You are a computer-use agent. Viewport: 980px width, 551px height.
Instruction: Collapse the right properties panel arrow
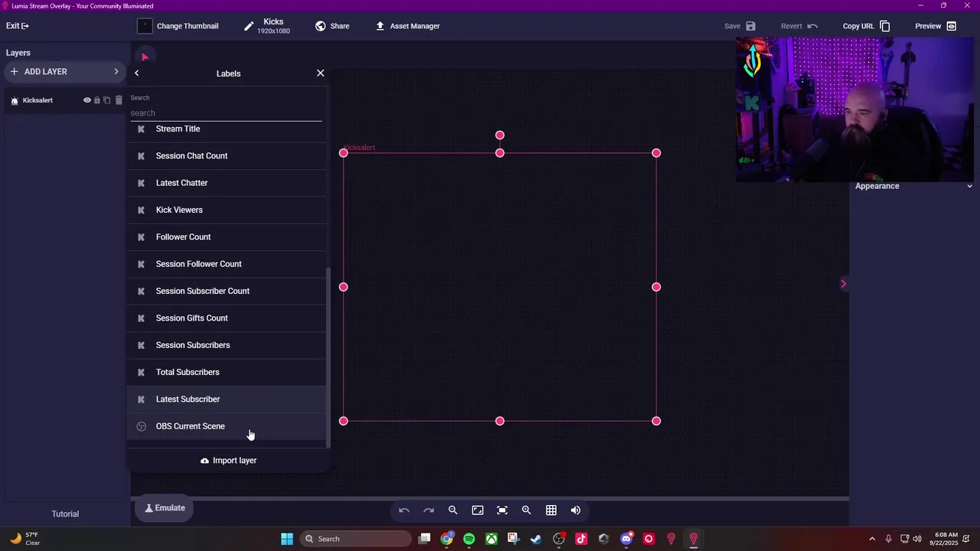[843, 284]
